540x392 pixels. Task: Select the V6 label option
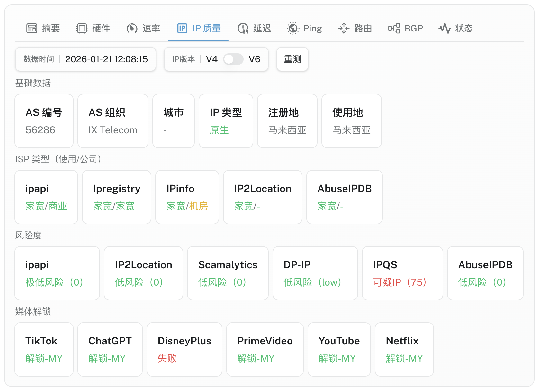click(x=255, y=59)
